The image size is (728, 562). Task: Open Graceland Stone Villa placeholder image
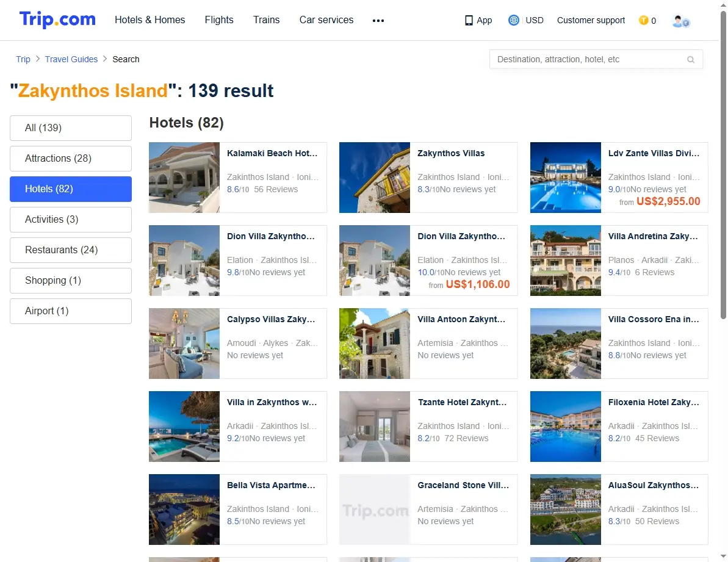(x=375, y=510)
